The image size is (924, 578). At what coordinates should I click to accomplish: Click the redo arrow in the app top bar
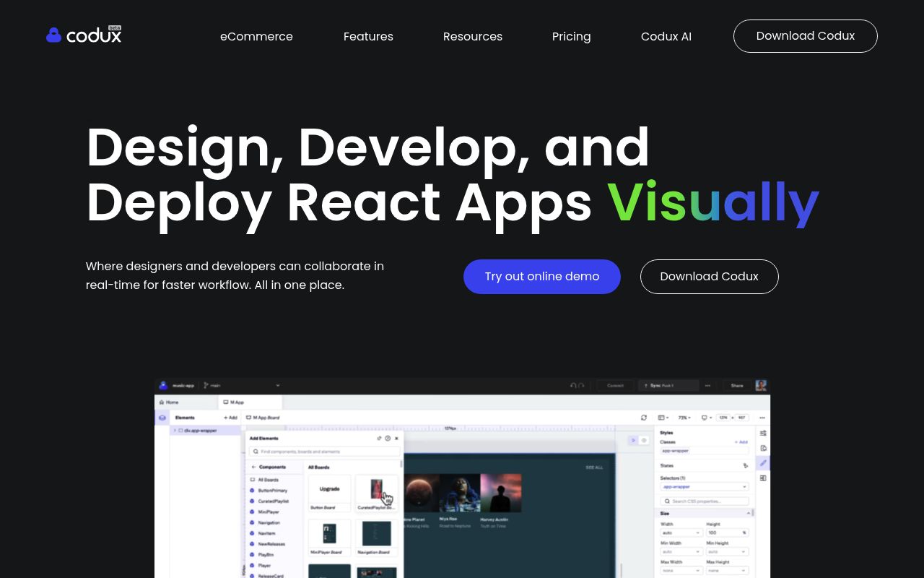(x=581, y=386)
